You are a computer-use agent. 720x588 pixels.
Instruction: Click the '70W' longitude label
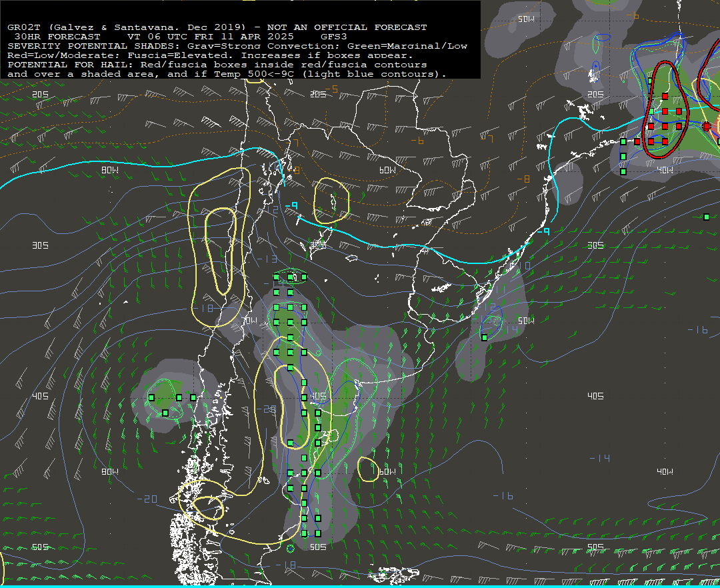point(250,321)
